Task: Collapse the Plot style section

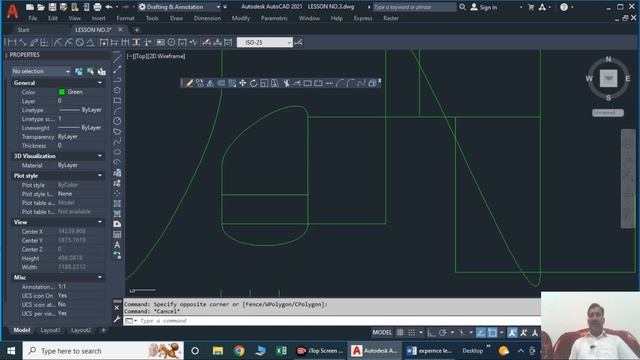Action: [x=100, y=176]
